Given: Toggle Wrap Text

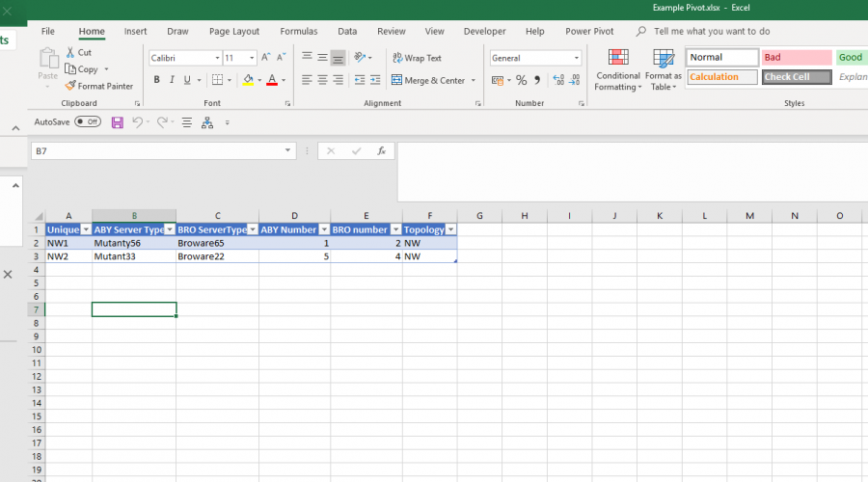Looking at the screenshot, I should 417,58.
